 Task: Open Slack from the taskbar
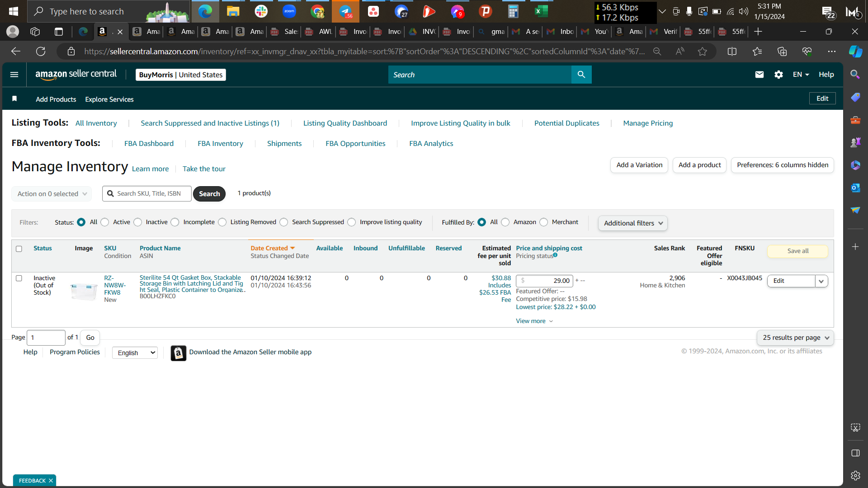[x=261, y=11]
